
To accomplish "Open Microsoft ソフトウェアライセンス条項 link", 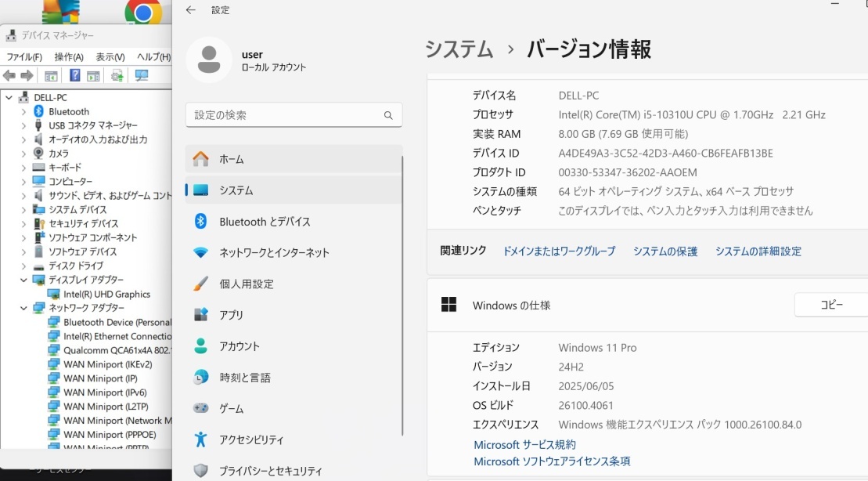I will (552, 461).
